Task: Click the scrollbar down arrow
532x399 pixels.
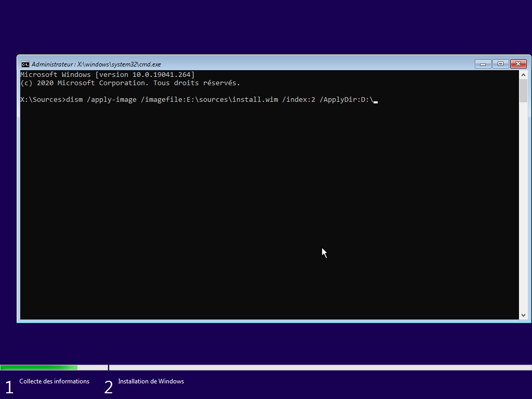Action: click(x=523, y=315)
